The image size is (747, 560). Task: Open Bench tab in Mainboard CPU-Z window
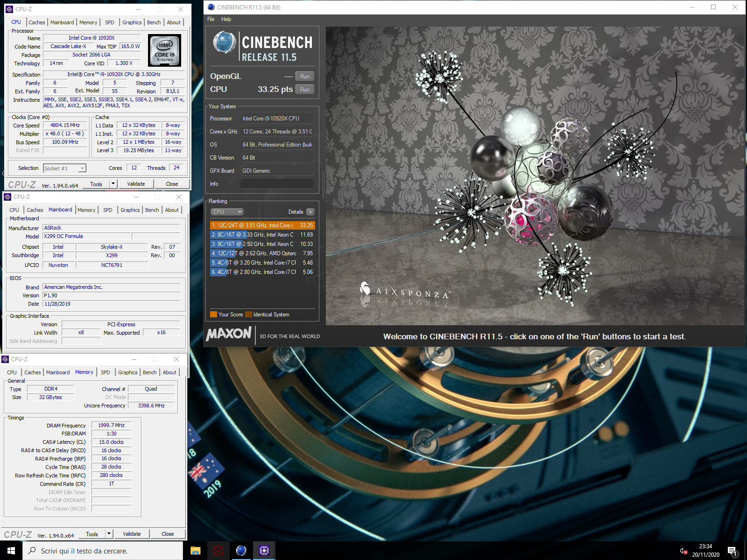pos(152,210)
